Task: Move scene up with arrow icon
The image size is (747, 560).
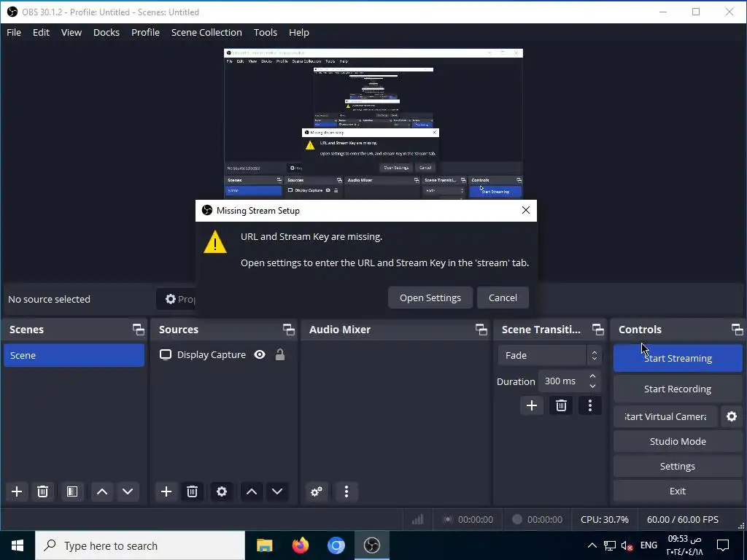Action: coord(102,491)
